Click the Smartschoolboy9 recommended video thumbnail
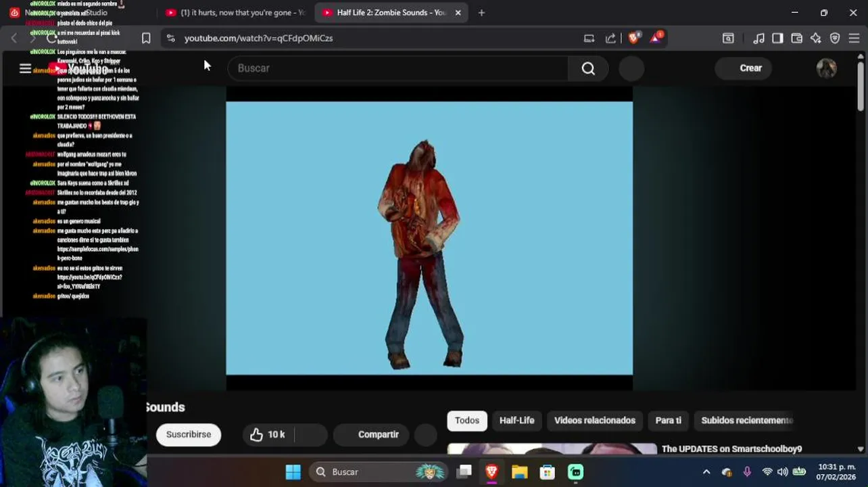The image size is (868, 487). pyautogui.click(x=552, y=448)
